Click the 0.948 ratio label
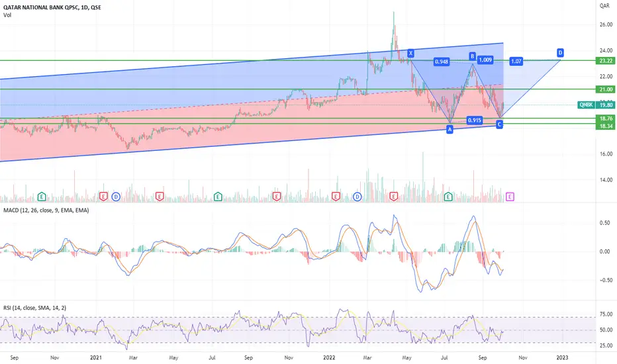 point(441,62)
